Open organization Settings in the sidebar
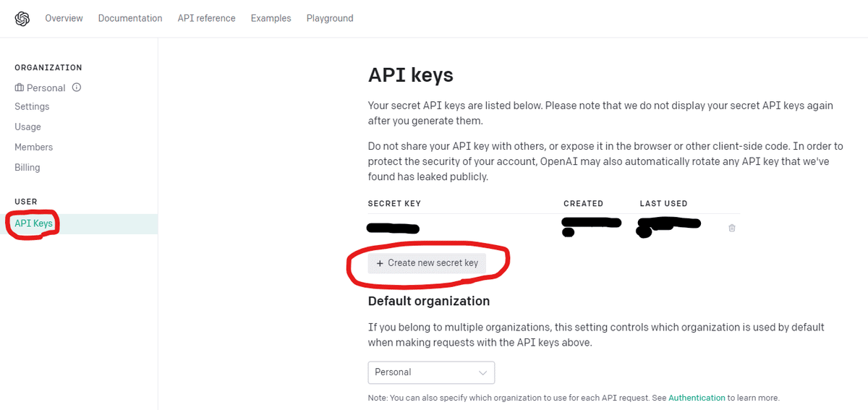 click(32, 106)
